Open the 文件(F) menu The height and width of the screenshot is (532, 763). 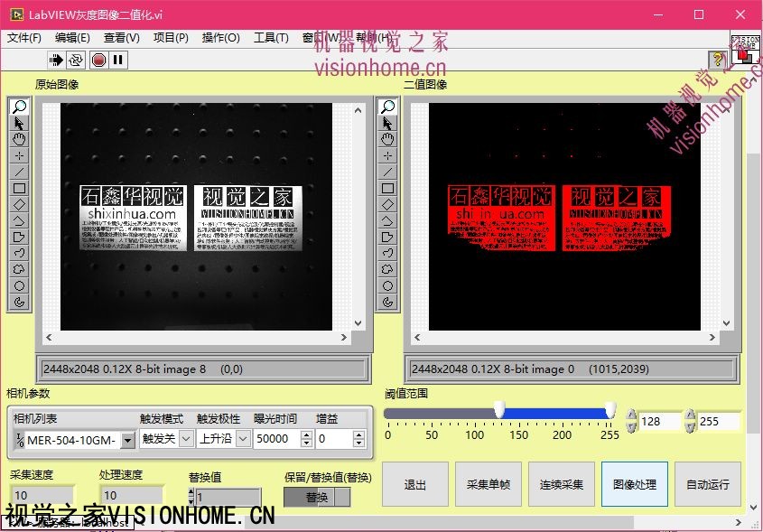24,38
